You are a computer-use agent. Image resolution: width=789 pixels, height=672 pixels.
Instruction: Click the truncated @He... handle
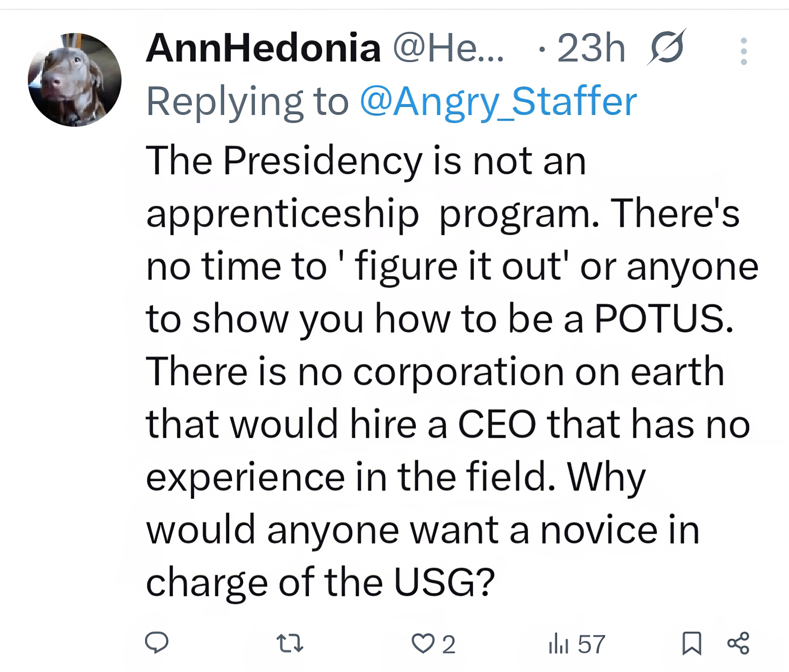(x=449, y=48)
